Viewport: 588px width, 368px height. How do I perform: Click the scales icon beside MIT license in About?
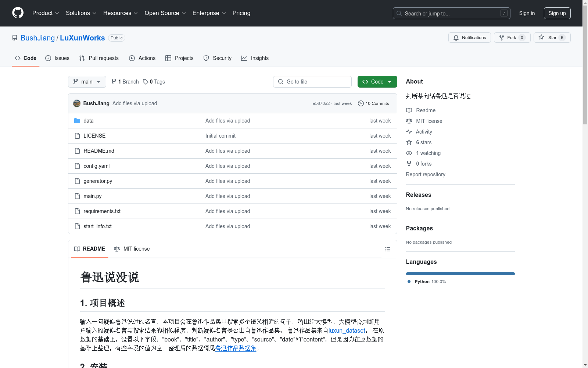pos(409,121)
